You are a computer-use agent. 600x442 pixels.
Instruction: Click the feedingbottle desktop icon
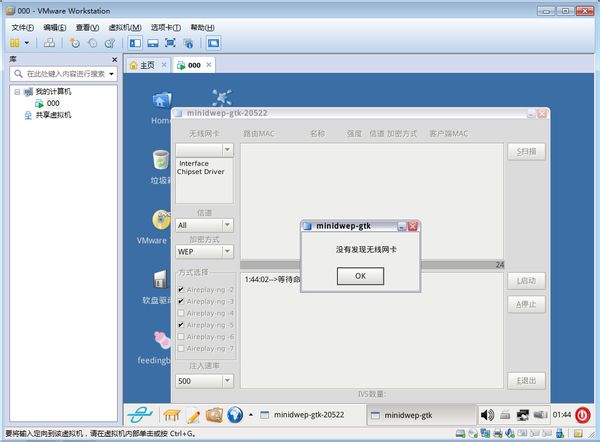[162, 340]
